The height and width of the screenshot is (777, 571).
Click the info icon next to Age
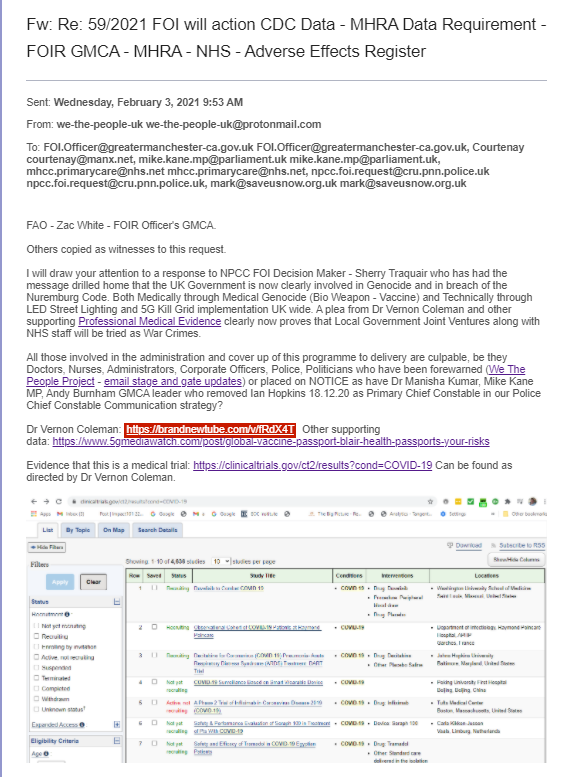46,754
